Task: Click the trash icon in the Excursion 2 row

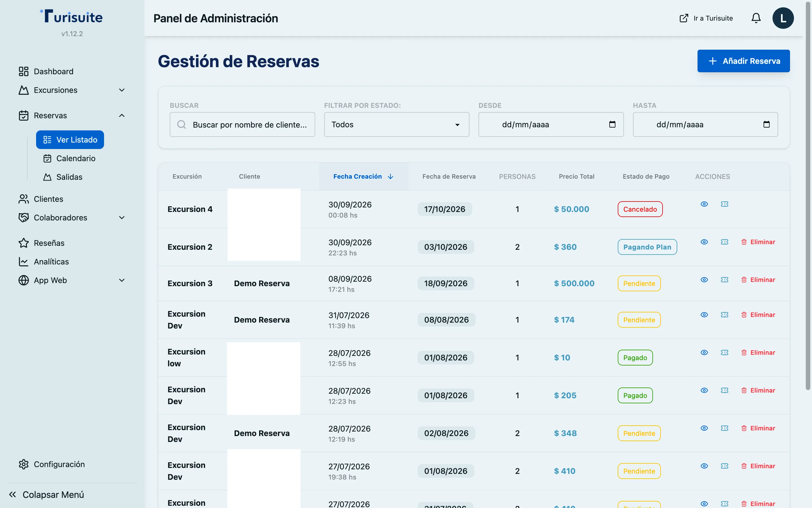Action: click(x=744, y=242)
